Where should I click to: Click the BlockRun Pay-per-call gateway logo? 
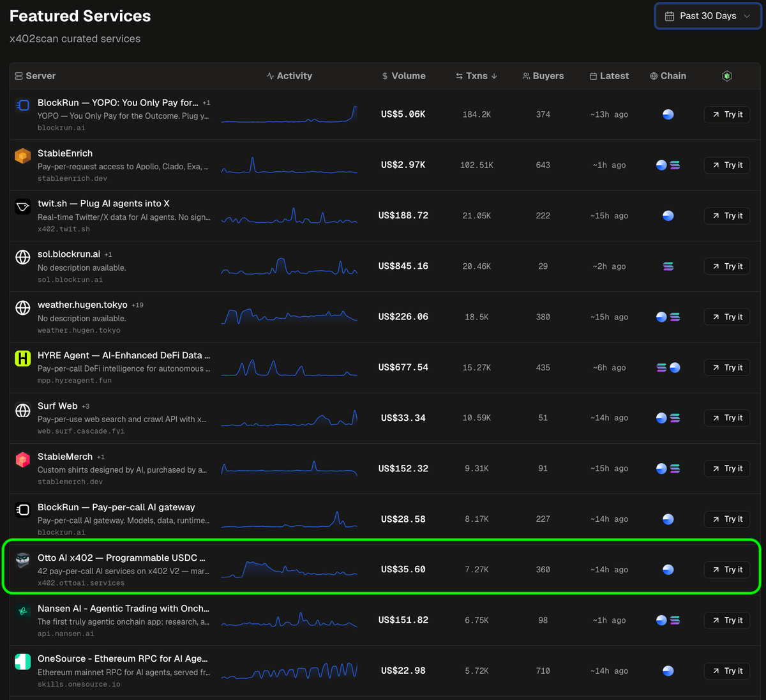[23, 510]
